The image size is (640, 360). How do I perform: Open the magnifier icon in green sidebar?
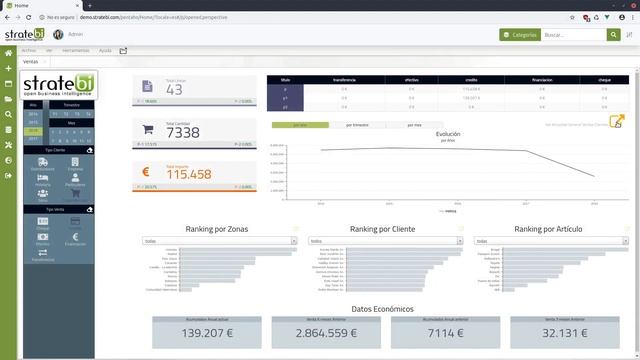pos(8,114)
